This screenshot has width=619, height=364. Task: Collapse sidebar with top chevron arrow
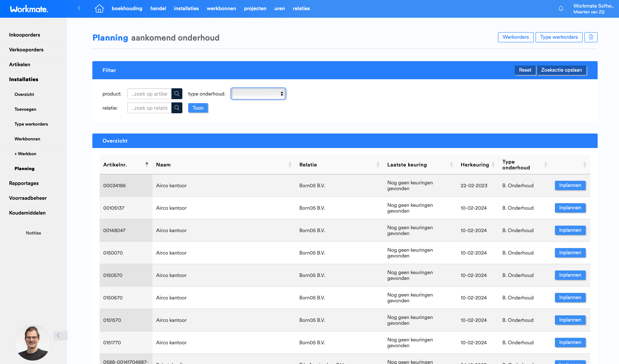coord(79,8)
